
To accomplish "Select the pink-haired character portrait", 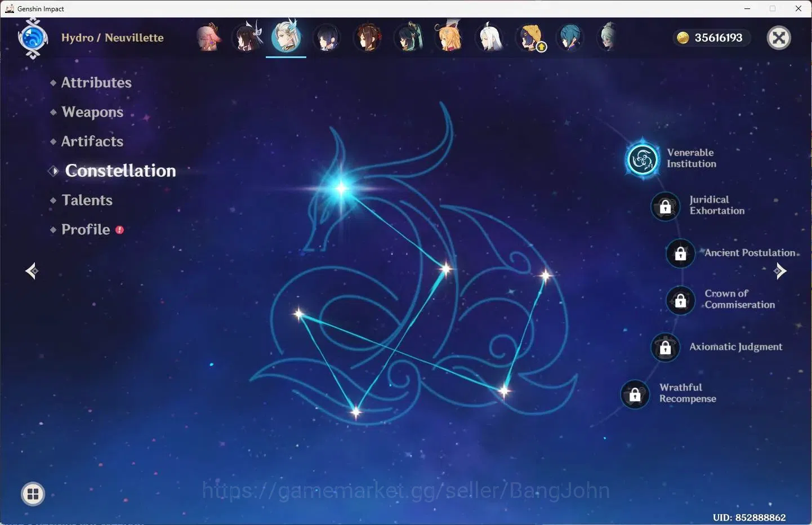I will click(208, 38).
